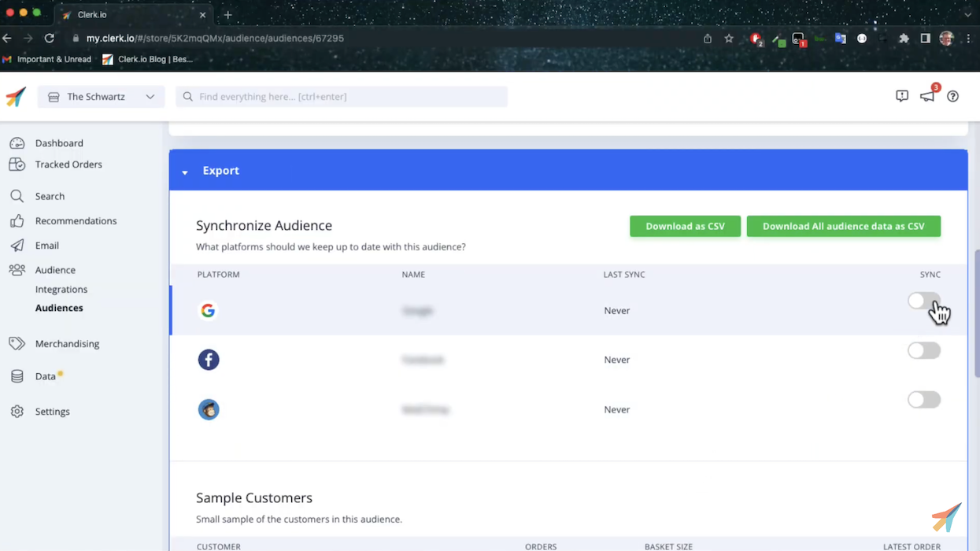Click Download All audience data as CSV

pyautogui.click(x=844, y=226)
